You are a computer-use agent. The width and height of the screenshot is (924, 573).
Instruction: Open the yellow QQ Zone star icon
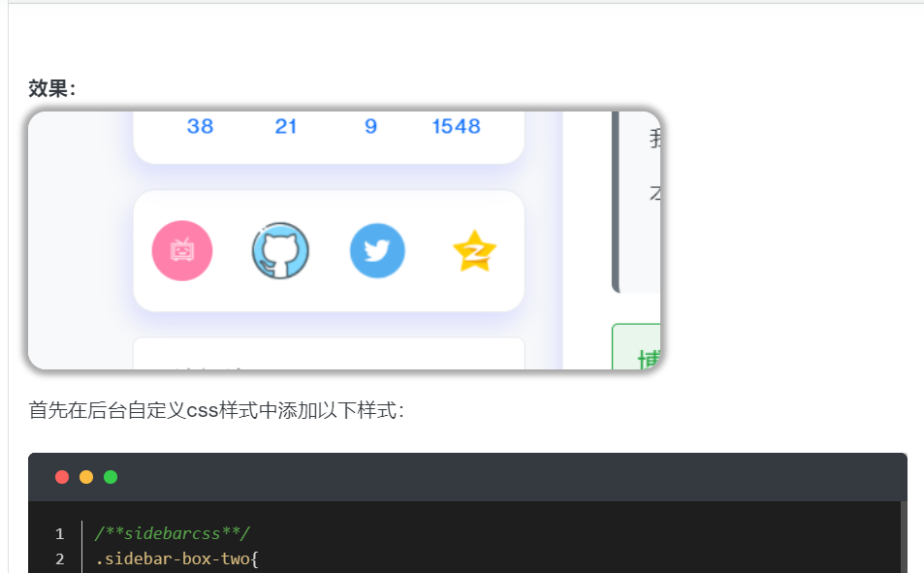point(474,251)
